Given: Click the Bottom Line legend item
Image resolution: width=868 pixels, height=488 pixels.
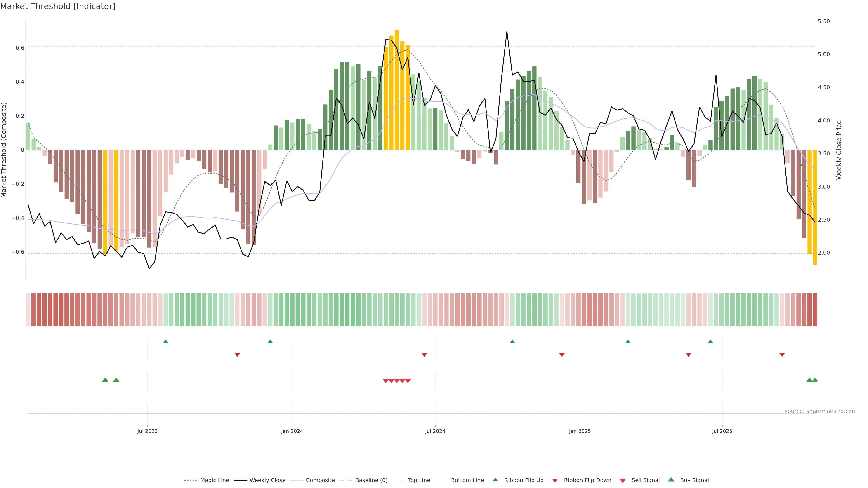Looking at the screenshot, I should [x=467, y=480].
